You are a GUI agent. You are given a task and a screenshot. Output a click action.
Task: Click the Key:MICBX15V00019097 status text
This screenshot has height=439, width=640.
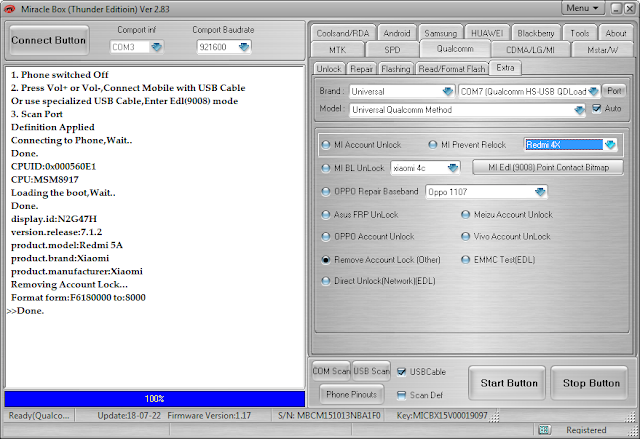[442, 416]
